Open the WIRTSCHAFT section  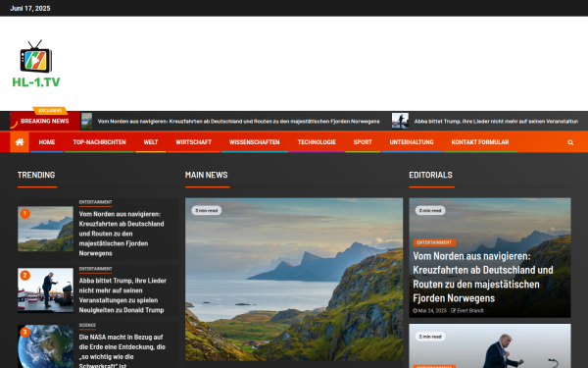pos(193,142)
